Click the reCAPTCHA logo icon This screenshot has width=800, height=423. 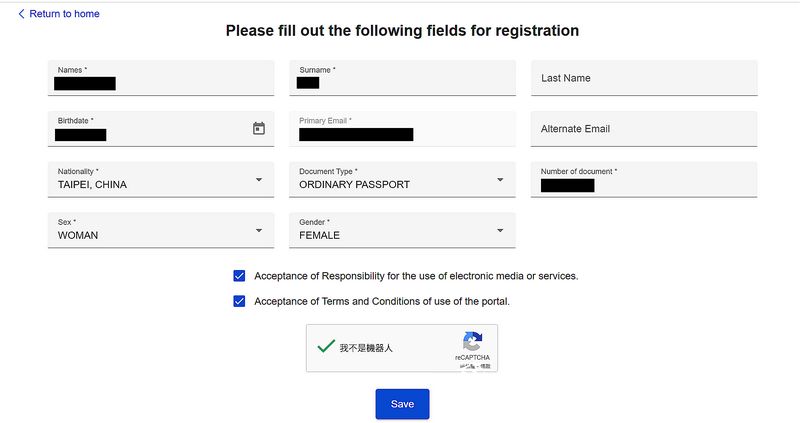click(x=472, y=341)
